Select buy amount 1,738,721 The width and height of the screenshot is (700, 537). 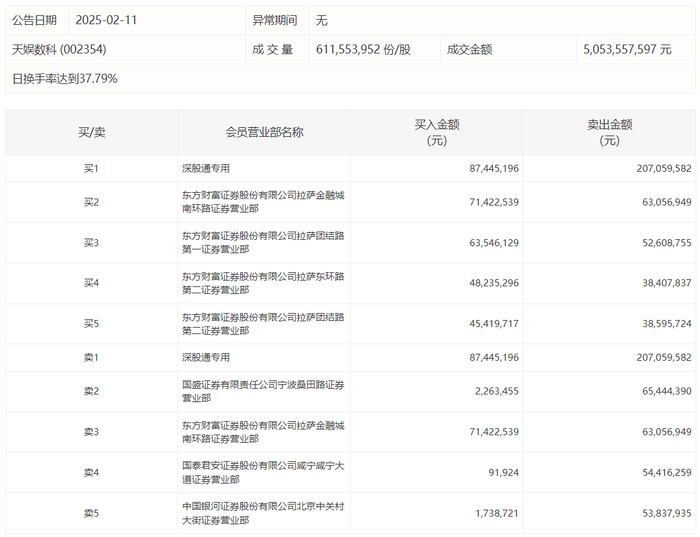pos(497,513)
